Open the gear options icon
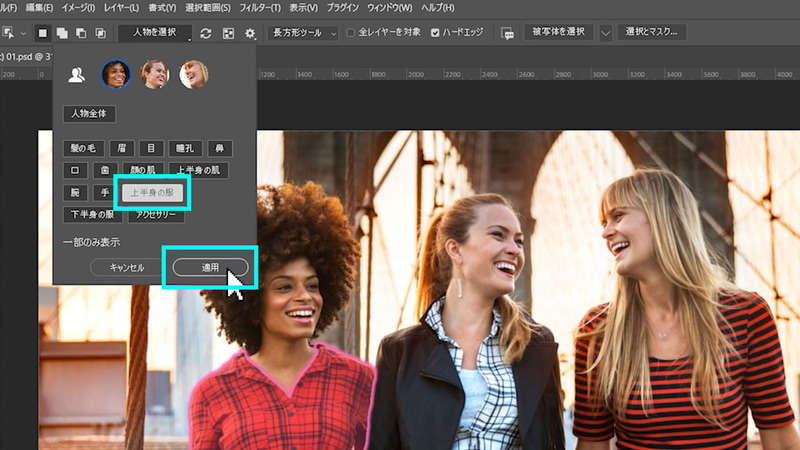 [x=249, y=33]
